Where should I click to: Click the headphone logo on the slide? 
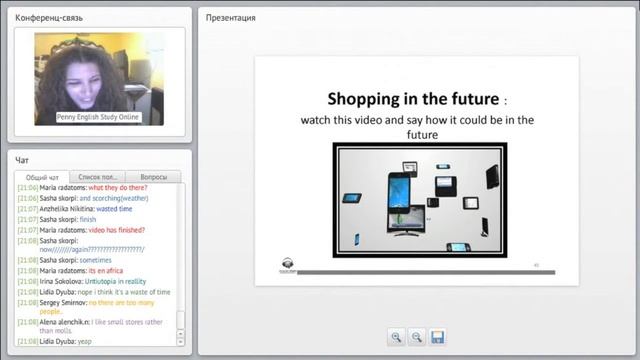point(288,264)
